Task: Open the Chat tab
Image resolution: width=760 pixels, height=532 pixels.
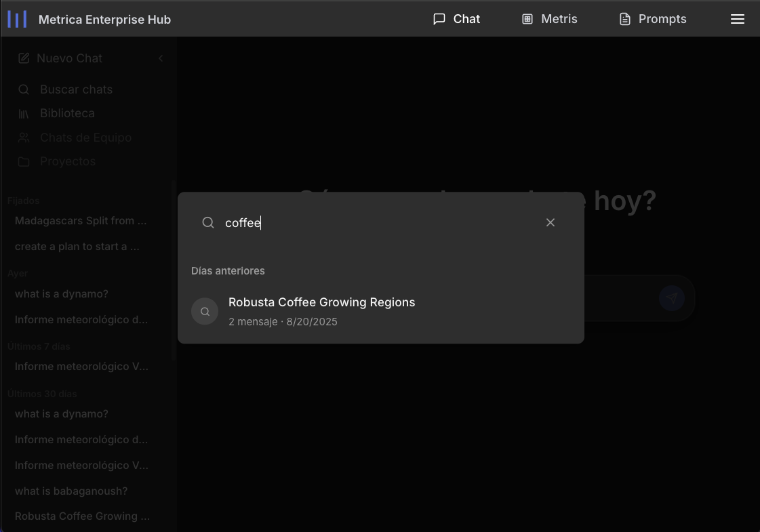Action: [x=456, y=19]
